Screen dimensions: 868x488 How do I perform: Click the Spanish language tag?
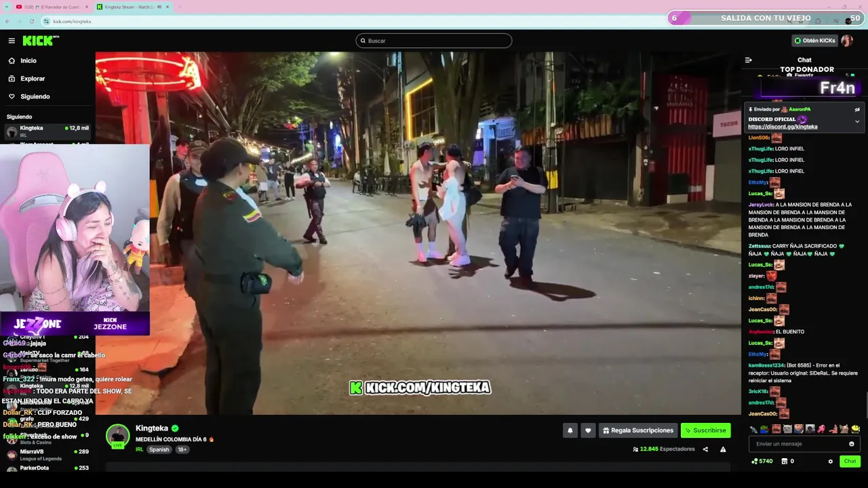159,449
